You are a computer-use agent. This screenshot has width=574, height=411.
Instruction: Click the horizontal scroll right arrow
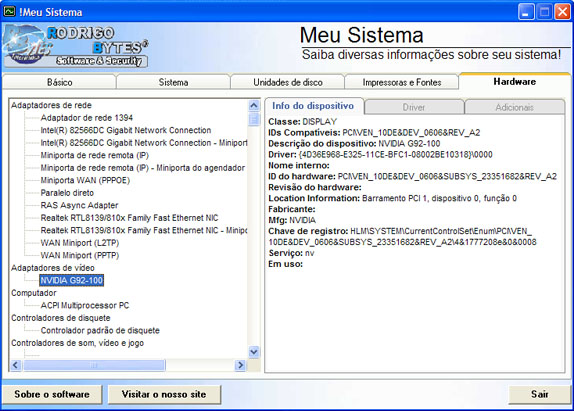[240, 365]
